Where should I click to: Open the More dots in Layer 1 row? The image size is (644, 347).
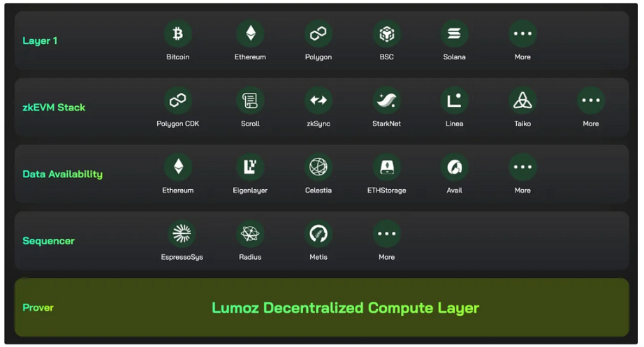(x=522, y=34)
